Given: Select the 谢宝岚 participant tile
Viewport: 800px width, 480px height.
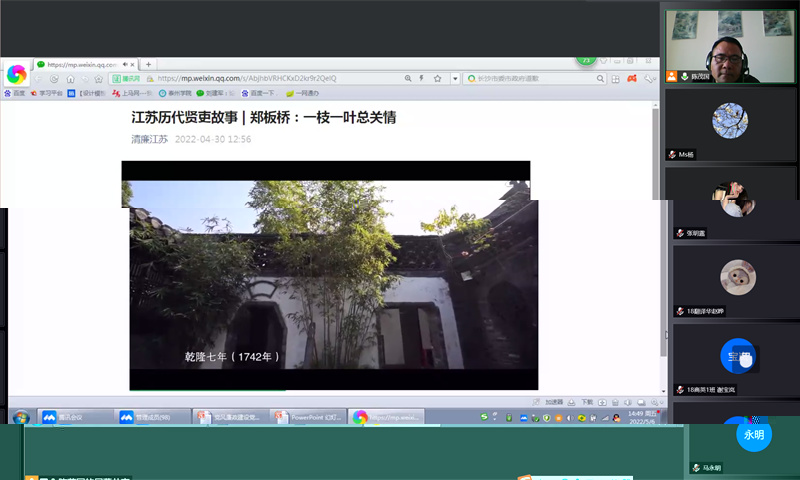Looking at the screenshot, I should pyautogui.click(x=738, y=361).
